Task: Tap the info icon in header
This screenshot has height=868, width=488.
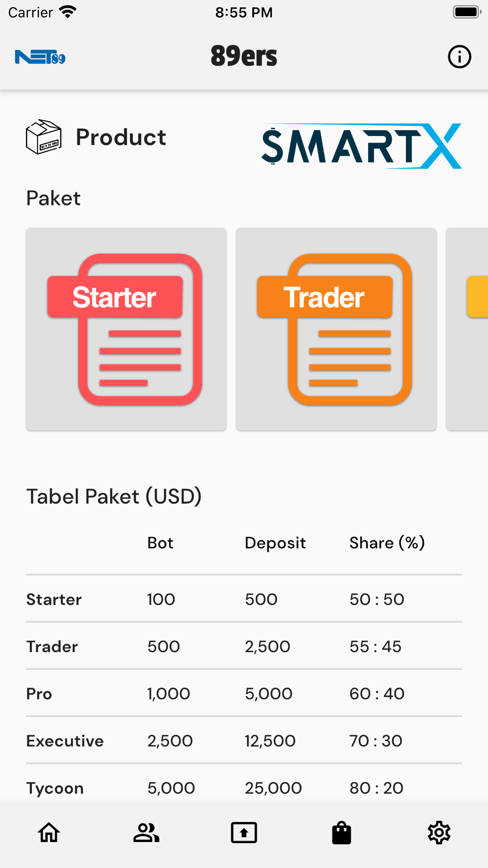Action: pos(459,57)
